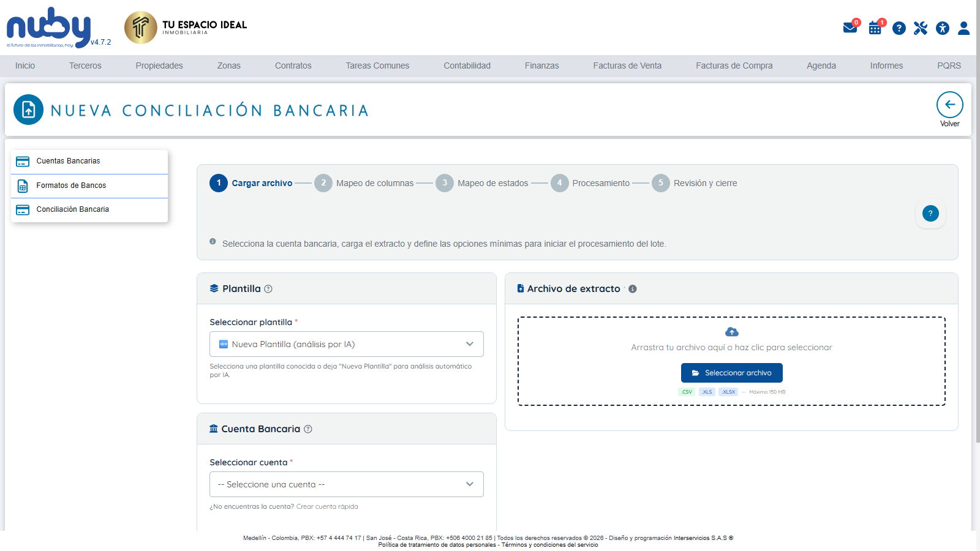Open the accessibility options icon

tap(943, 28)
